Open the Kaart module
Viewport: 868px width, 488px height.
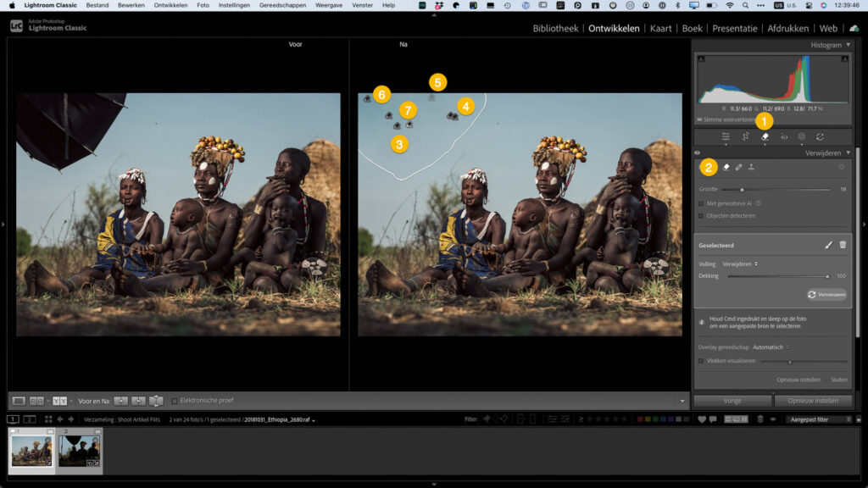[660, 28]
